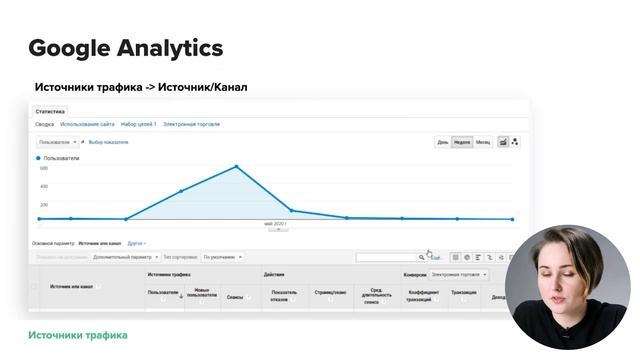The width and height of the screenshot is (640, 360).
Task: Sort by the Новые пользователи column
Action: point(202,293)
